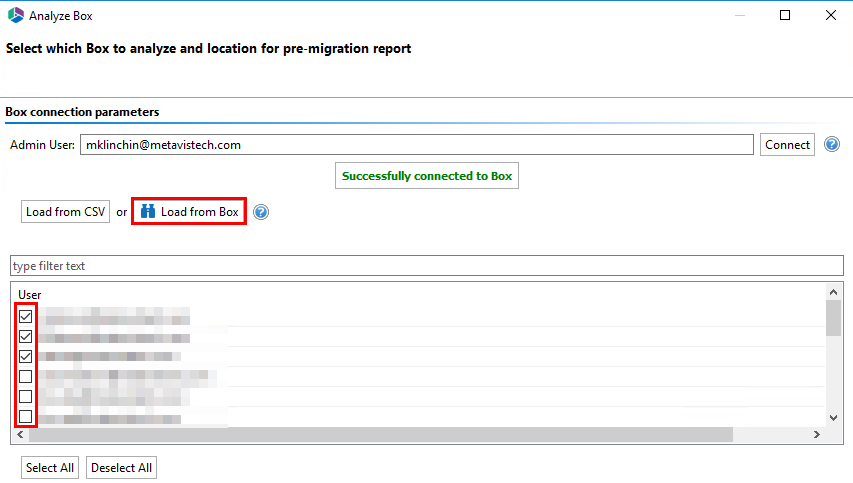Focus the 'type filter text' search box
Image resolution: width=853 pixels, height=483 pixels.
pos(426,265)
